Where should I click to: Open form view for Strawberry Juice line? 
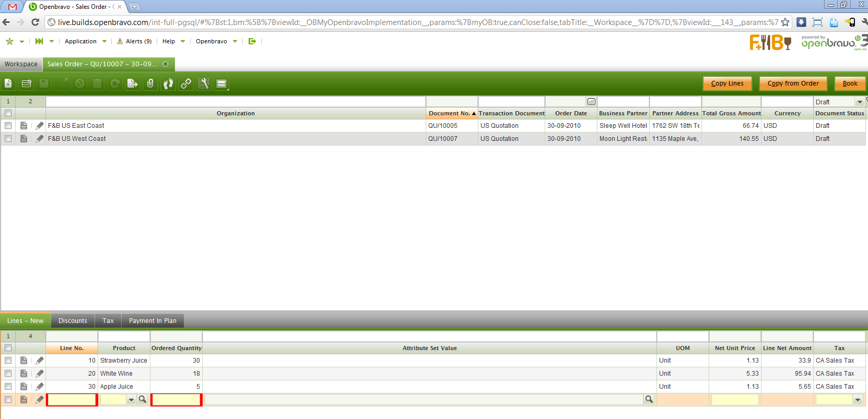tap(24, 361)
